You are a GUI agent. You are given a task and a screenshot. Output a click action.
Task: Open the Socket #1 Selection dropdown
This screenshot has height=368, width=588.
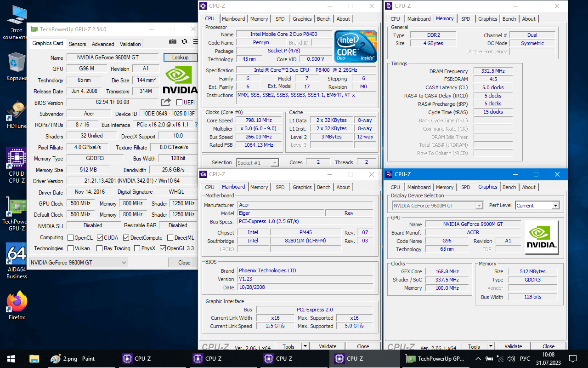258,162
